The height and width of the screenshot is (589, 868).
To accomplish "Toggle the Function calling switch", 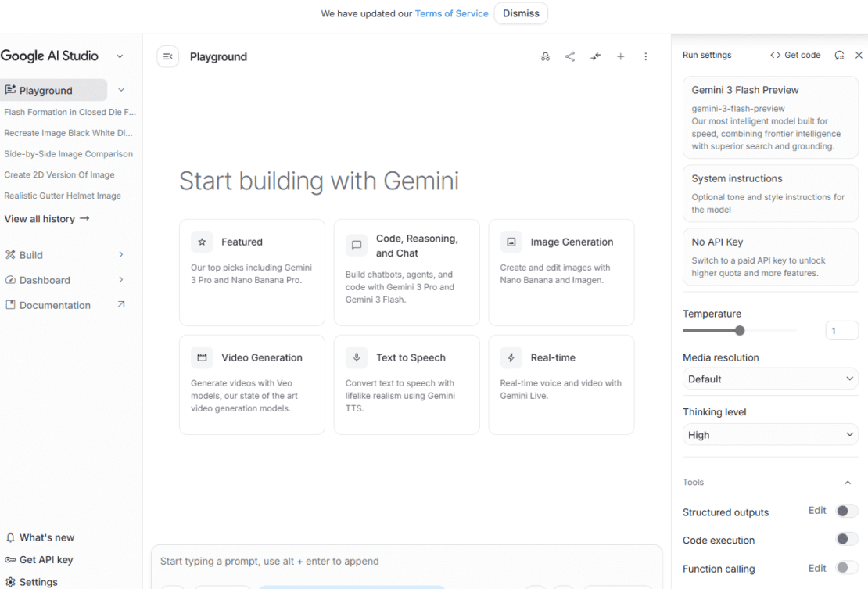I will tap(846, 568).
